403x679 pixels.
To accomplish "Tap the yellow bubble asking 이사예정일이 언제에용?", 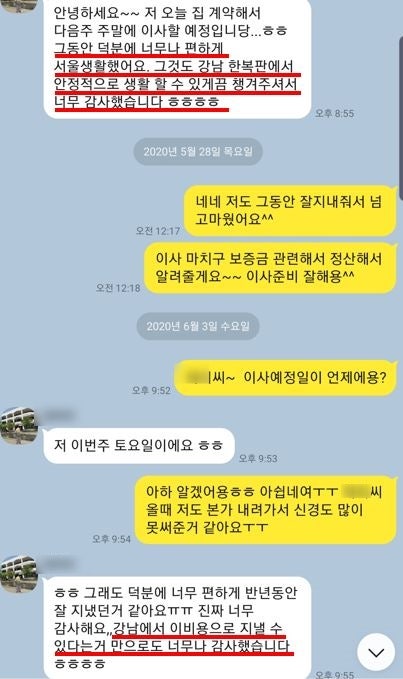I will [x=285, y=378].
